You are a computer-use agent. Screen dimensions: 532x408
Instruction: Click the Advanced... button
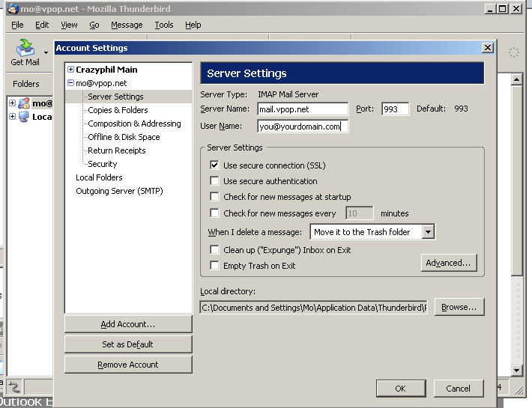tap(448, 263)
